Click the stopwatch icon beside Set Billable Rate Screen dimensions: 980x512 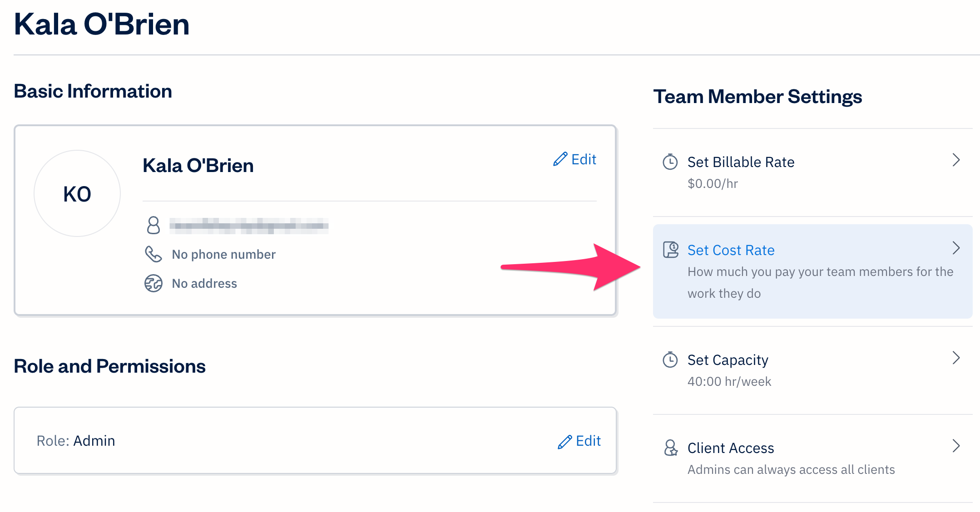coord(669,162)
